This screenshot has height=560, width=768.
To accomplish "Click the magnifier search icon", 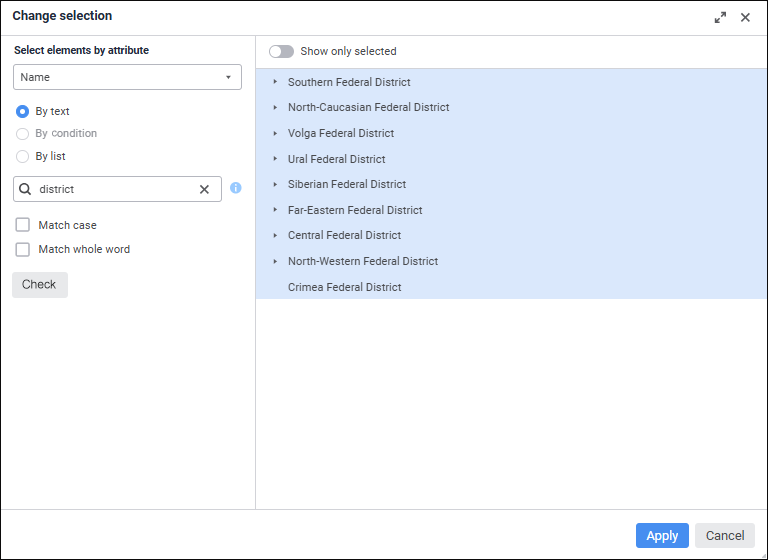I will [26, 189].
